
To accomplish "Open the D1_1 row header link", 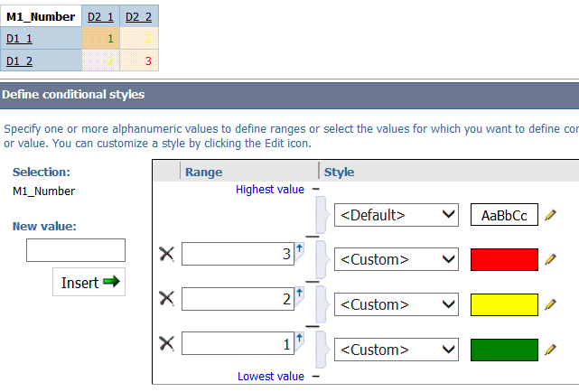I will coord(19,39).
